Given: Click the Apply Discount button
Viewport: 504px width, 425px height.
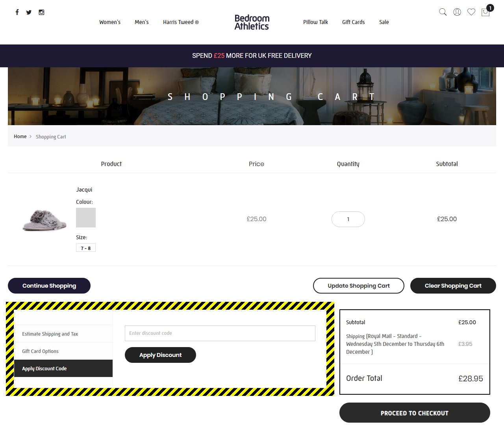Looking at the screenshot, I should coord(160,355).
